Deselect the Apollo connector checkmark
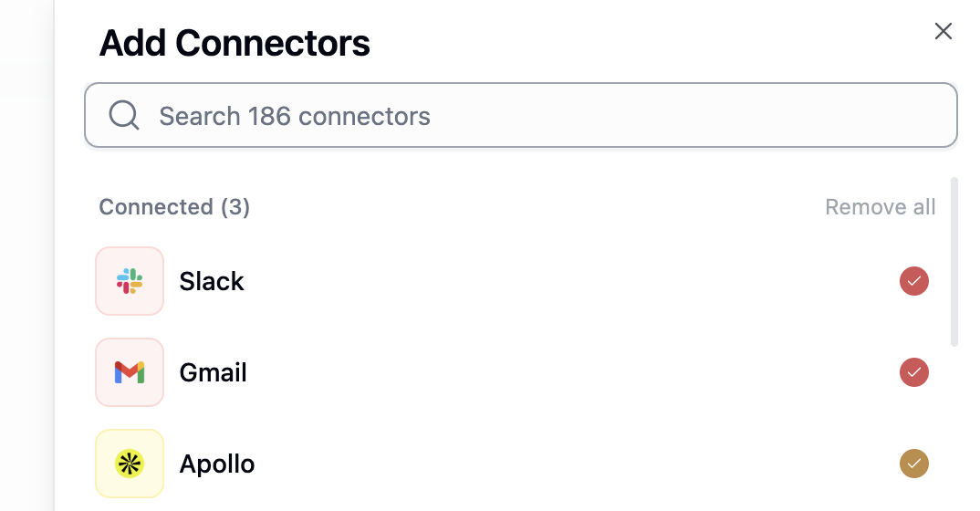980x511 pixels. (913, 464)
